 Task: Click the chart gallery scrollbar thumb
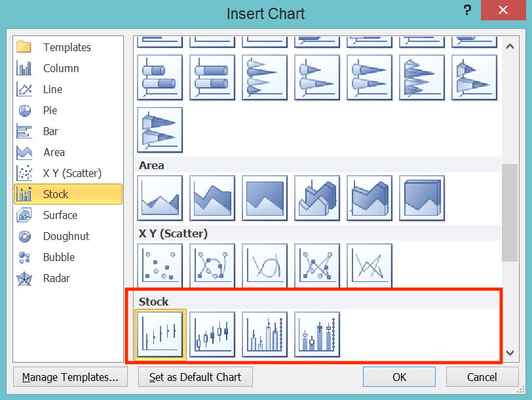(510, 212)
